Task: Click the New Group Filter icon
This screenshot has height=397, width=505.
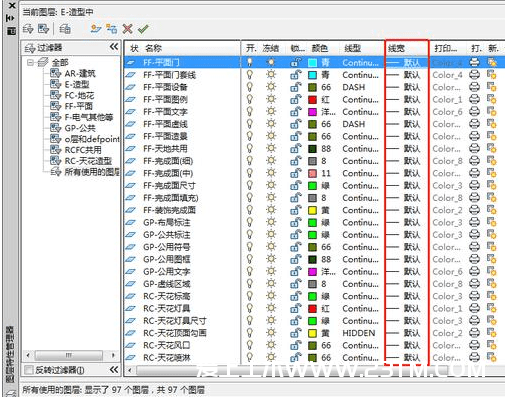Action: pyautogui.click(x=43, y=29)
